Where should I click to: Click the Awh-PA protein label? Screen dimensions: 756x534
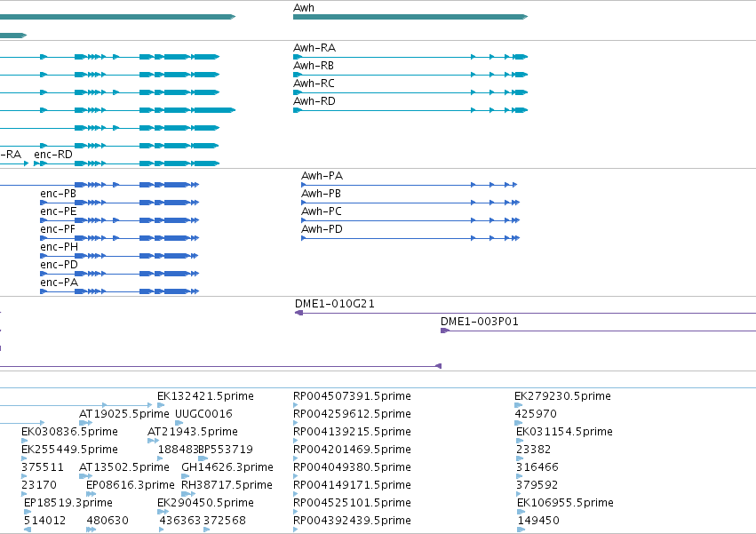[322, 176]
